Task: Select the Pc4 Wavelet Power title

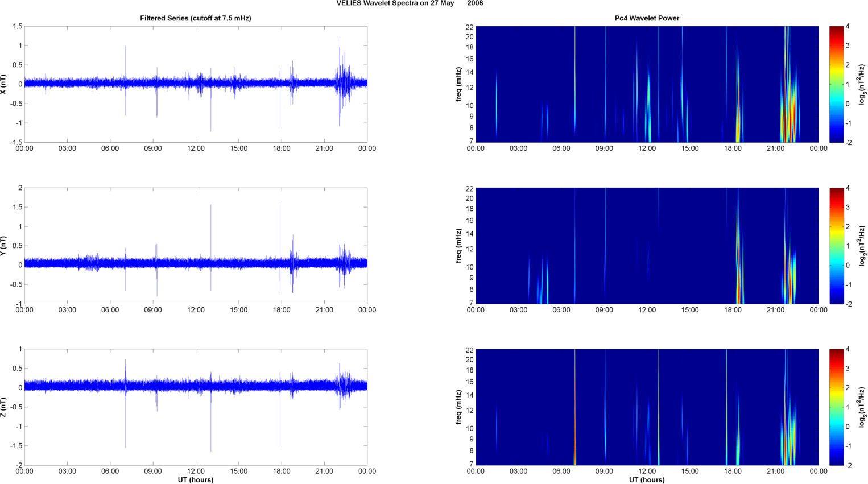Action: click(647, 18)
